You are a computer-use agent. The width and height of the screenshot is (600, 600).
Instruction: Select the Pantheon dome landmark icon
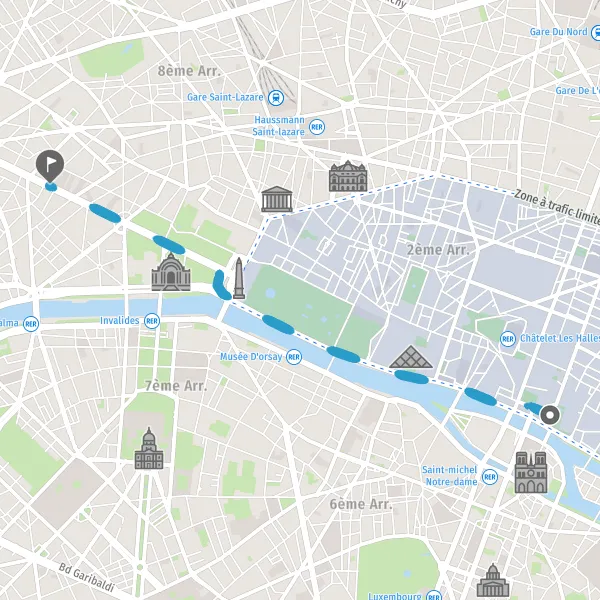coord(493,580)
